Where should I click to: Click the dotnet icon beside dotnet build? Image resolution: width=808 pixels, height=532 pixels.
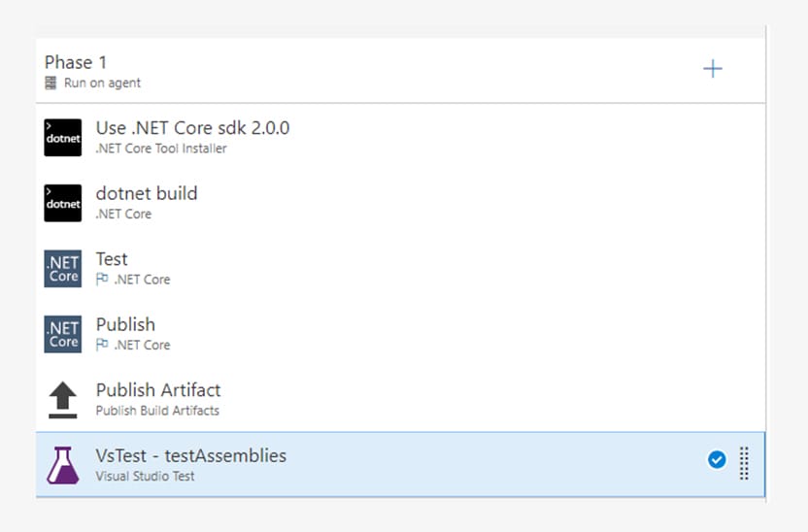(63, 203)
